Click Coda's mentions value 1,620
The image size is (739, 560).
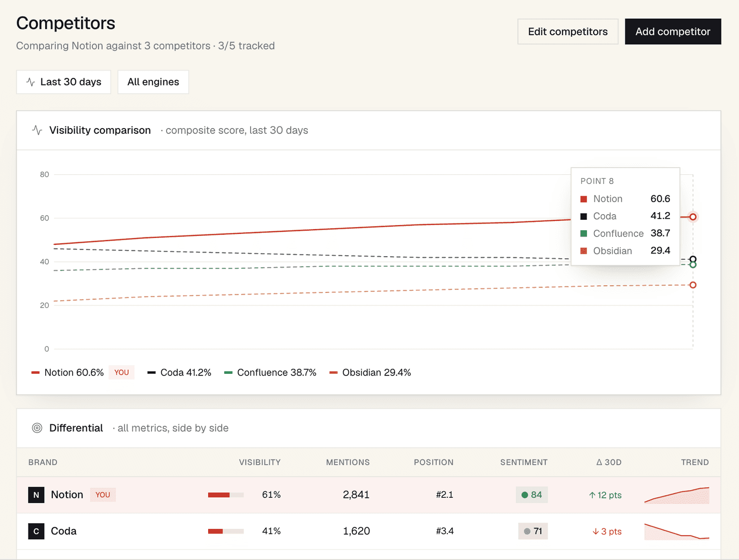click(356, 531)
